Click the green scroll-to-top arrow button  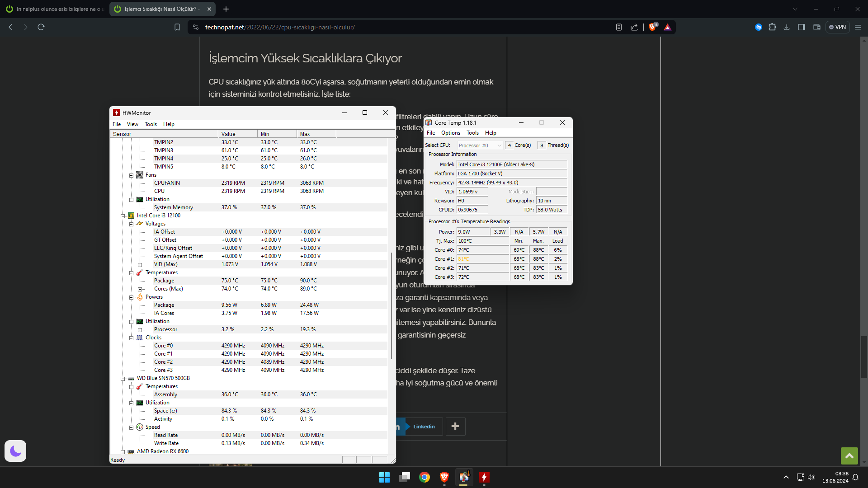coord(849,456)
